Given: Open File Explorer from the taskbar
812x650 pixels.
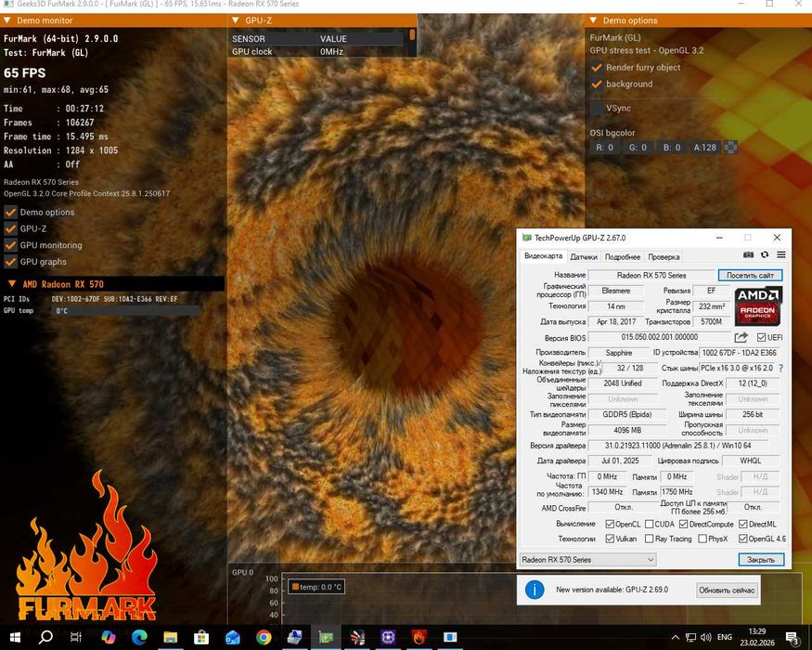Looking at the screenshot, I should 171,636.
